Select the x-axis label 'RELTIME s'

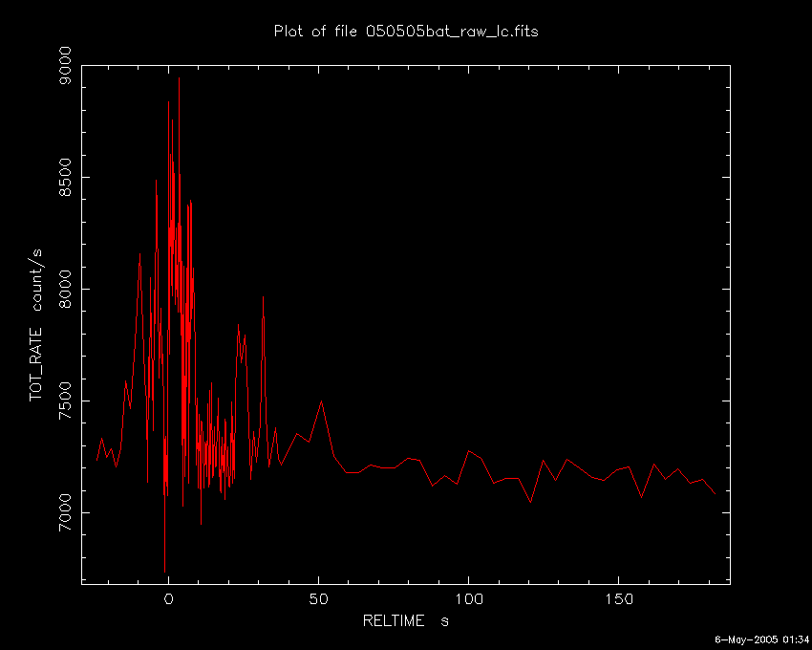pos(405,620)
